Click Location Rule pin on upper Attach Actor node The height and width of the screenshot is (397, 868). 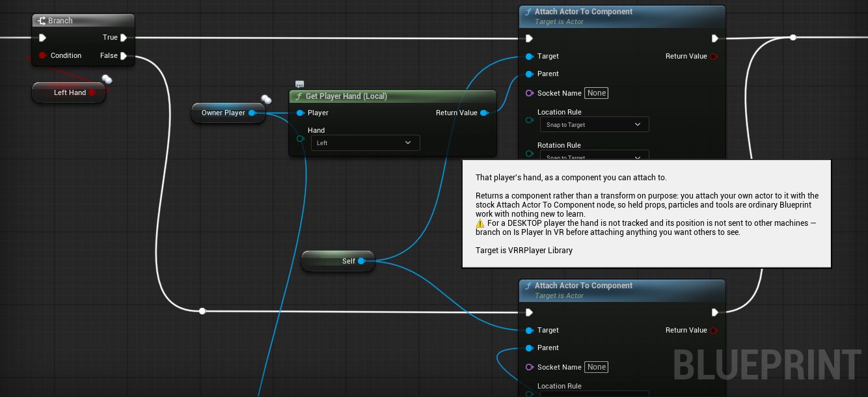coord(530,120)
